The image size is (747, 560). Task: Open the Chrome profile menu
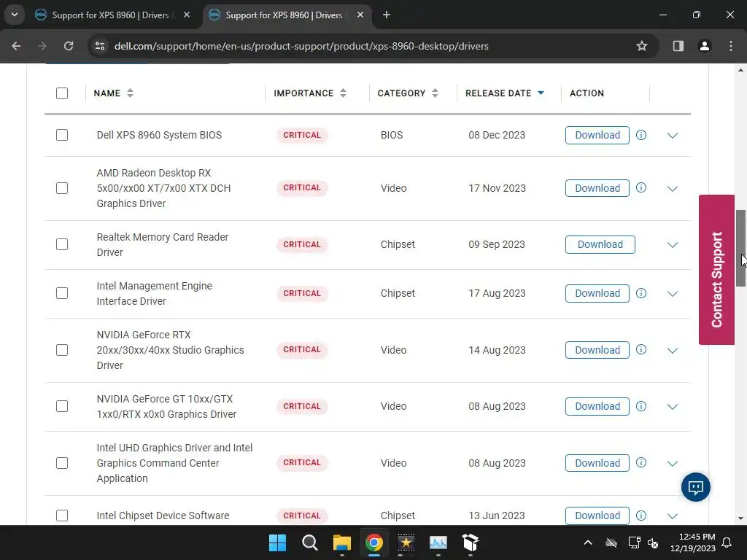(x=704, y=46)
